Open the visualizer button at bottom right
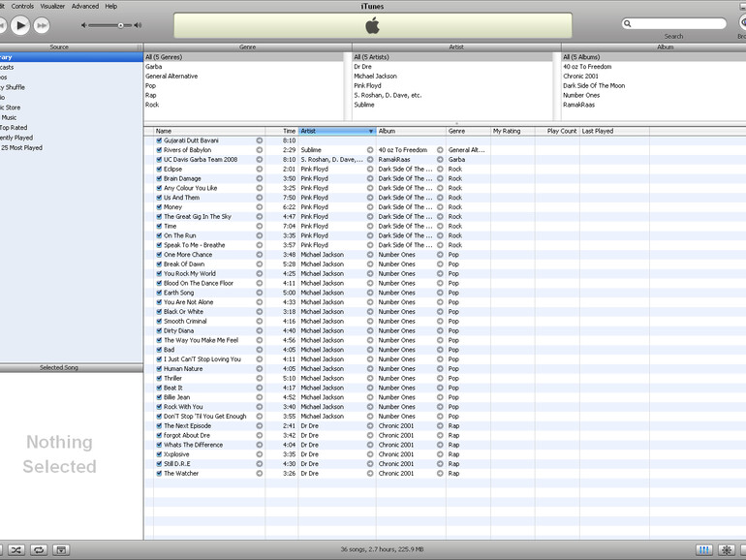 click(x=727, y=550)
